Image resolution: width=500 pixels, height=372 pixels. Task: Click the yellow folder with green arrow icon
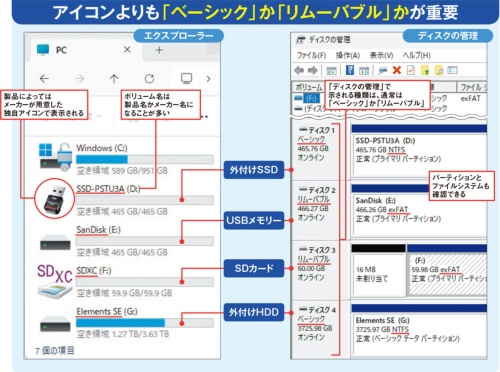click(x=425, y=70)
